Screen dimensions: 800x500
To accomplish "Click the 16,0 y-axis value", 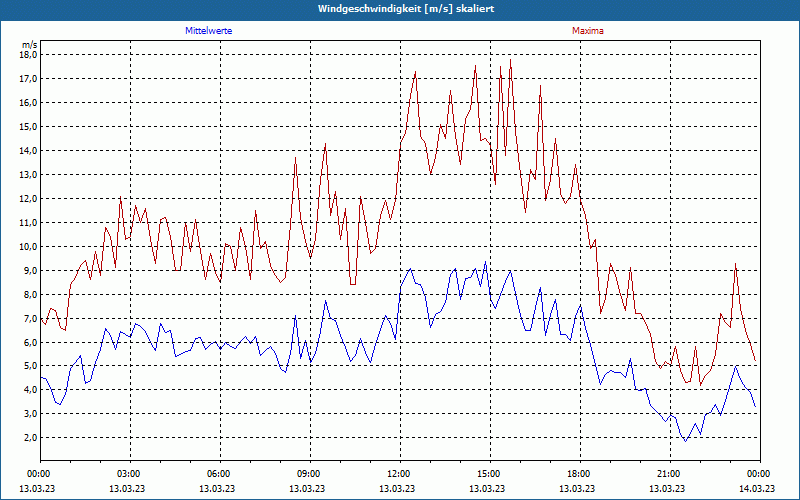I will click(29, 103).
